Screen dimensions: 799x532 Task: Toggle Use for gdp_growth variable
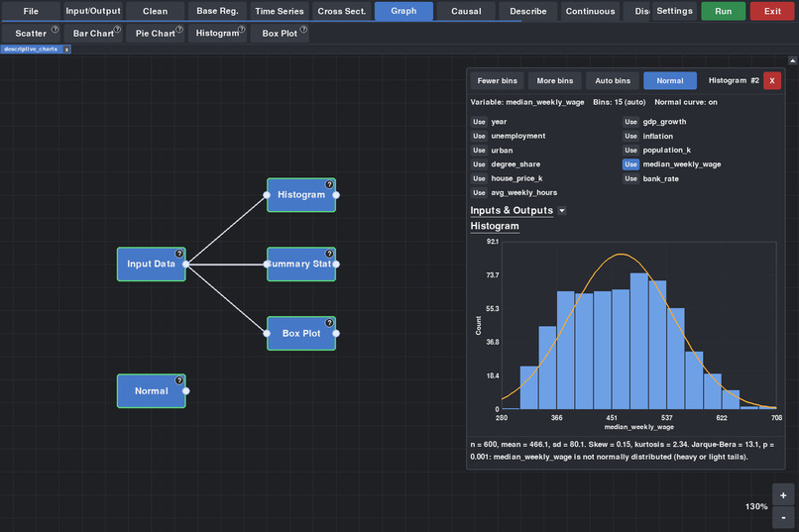pos(630,122)
